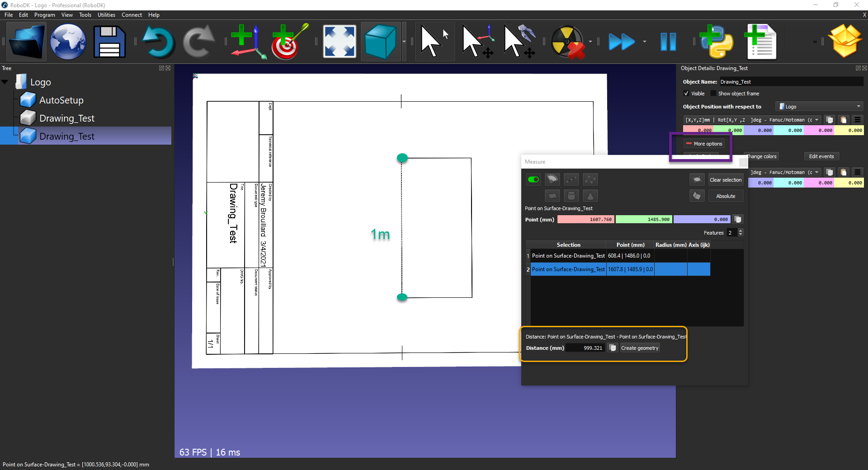The width and height of the screenshot is (868, 470).
Task: Add a Python program icon
Action: tap(717, 42)
